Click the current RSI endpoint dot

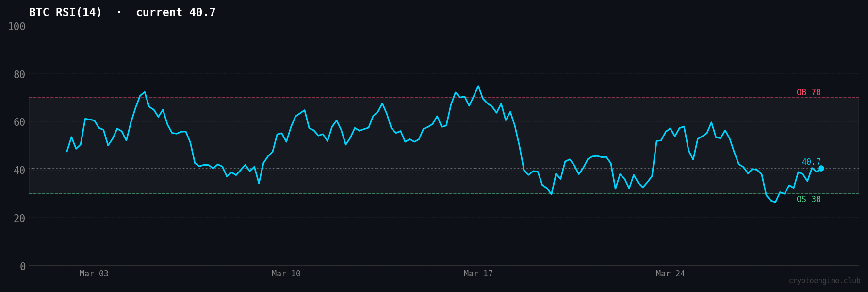click(x=821, y=168)
